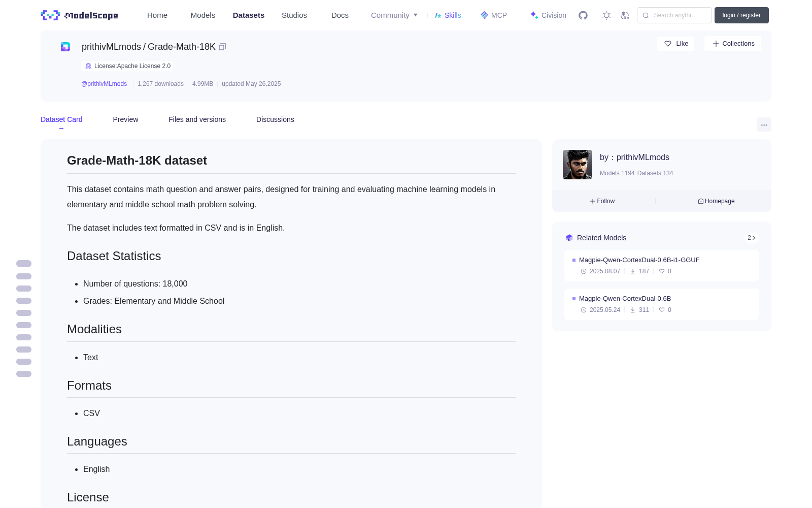Select Datasets in the top navigation
The image size is (812, 508).
pos(249,15)
